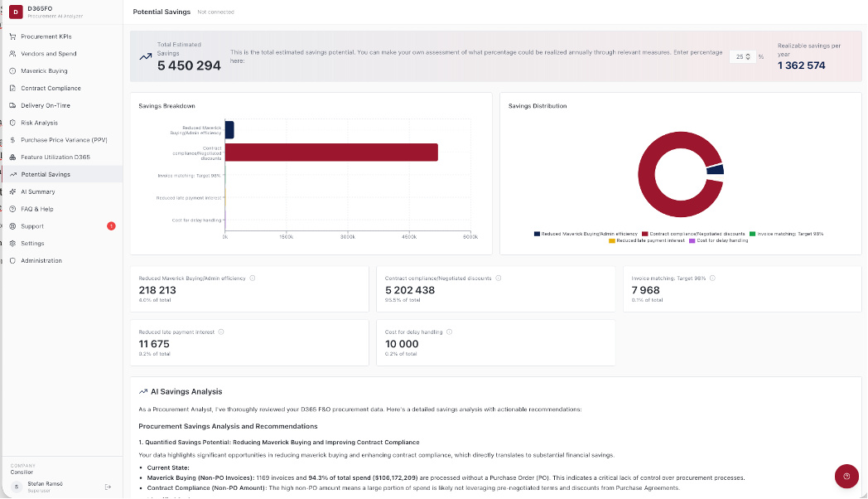This screenshot has width=868, height=499.
Task: Click info icon next to Cost for delay handling
Action: 450,332
